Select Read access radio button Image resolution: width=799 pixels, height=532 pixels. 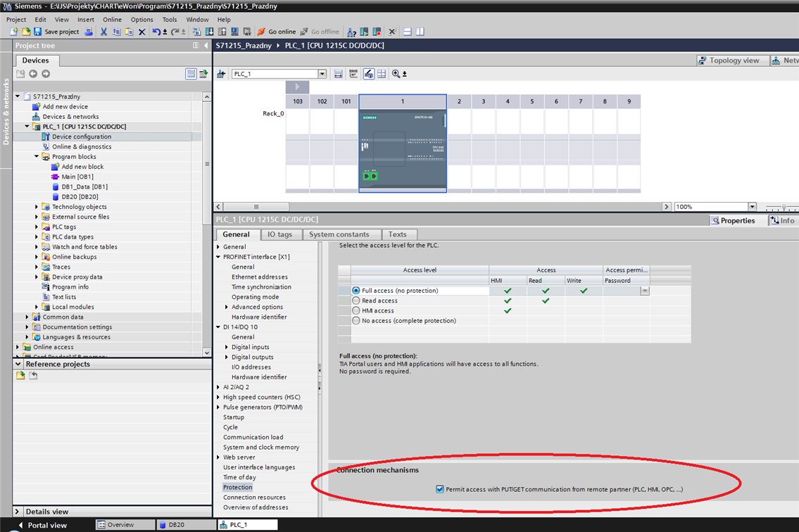tap(356, 300)
